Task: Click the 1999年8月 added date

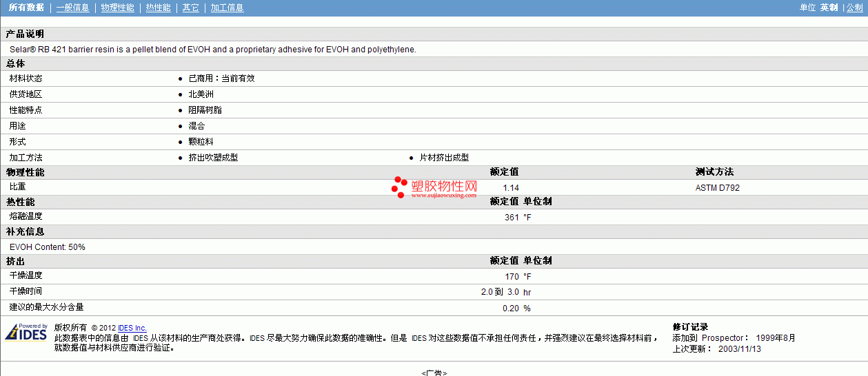Action: tap(776, 338)
